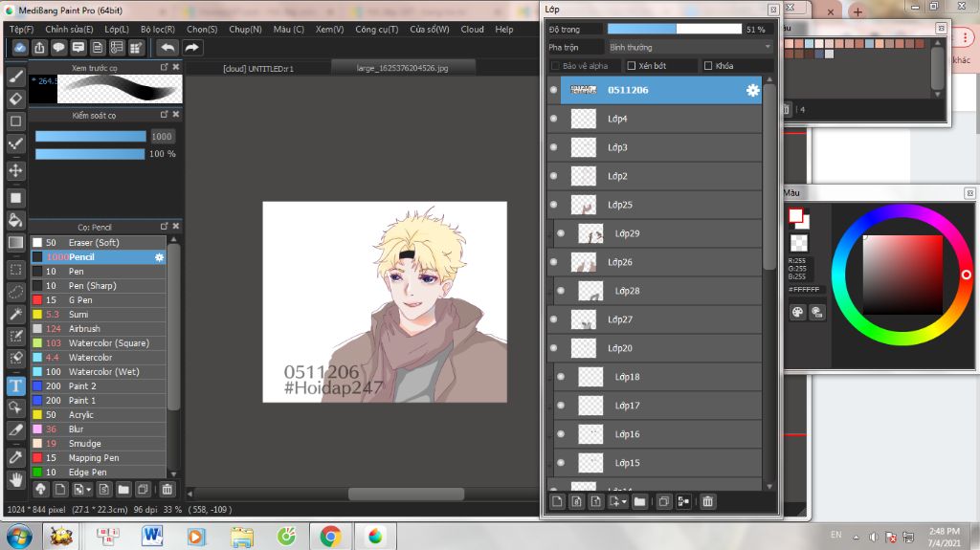980x550 pixels.
Task: Open Chrome from the Windows taskbar
Action: 330,537
